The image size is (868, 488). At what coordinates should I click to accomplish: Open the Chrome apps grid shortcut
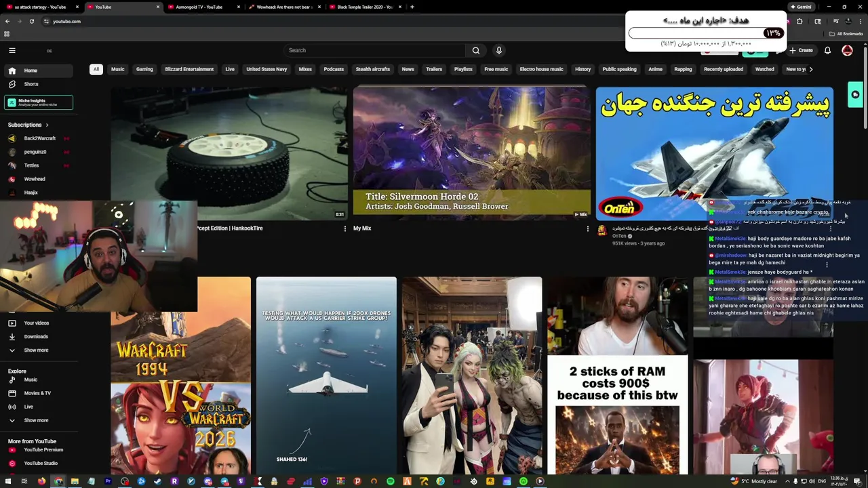pos(7,33)
